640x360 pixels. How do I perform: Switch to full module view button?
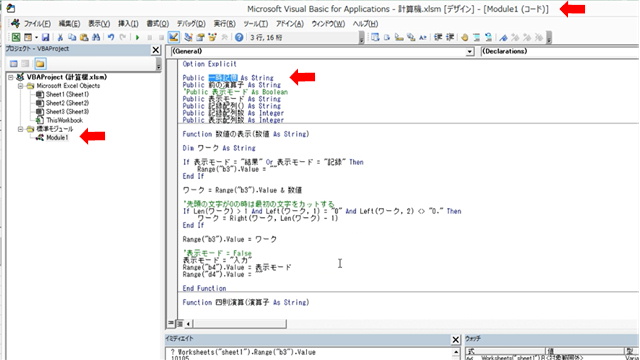[x=179, y=323]
